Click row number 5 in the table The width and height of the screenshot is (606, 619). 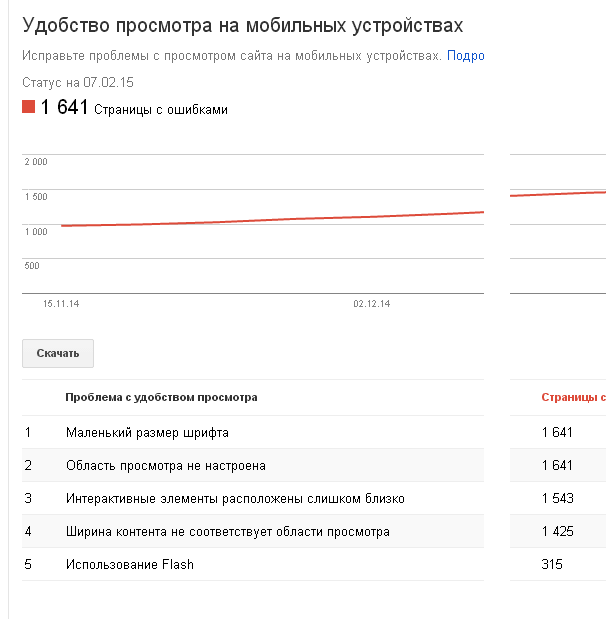(28, 564)
